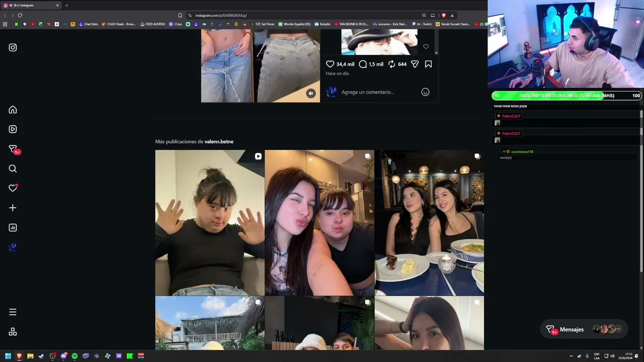
Task: Open the Search magnifier in sidebar
Action: [13, 168]
